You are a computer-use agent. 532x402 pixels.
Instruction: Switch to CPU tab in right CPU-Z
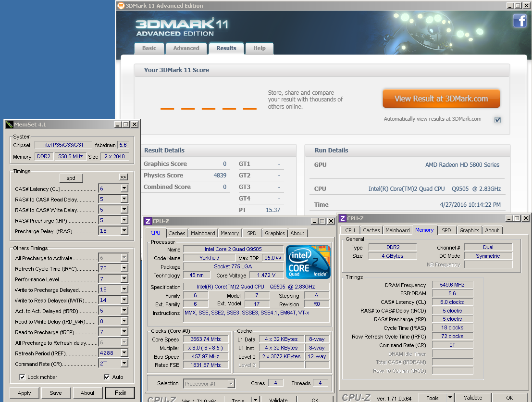pos(350,230)
